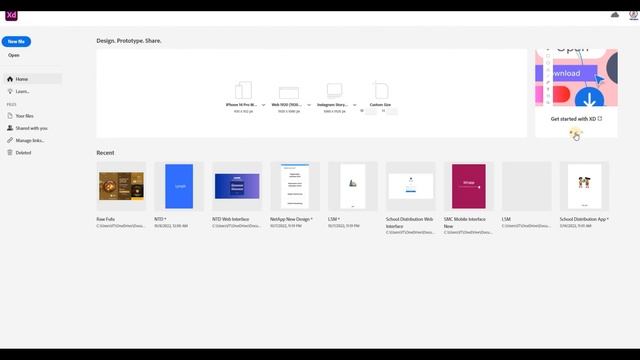Click the Shared with you person icon
Image resolution: width=640 pixels, height=360 pixels.
click(x=10, y=128)
